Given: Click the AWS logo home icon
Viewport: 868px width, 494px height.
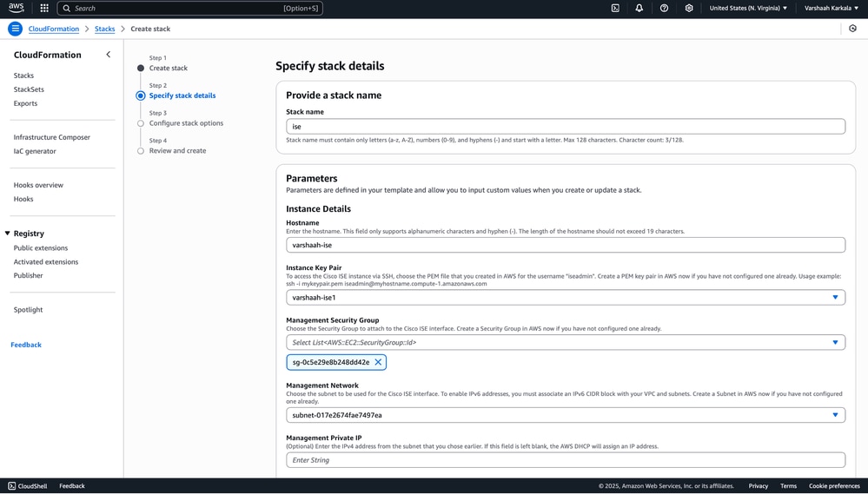Looking at the screenshot, I should coord(16,8).
